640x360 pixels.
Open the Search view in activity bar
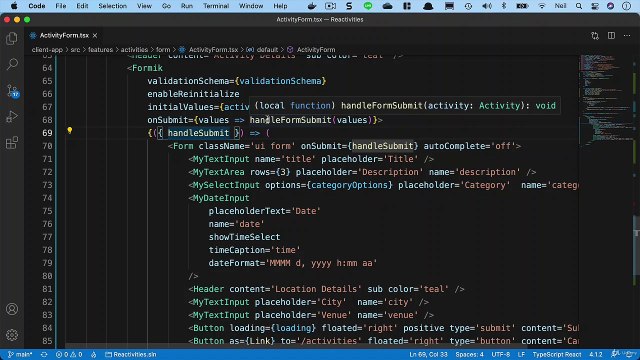(x=12, y=64)
